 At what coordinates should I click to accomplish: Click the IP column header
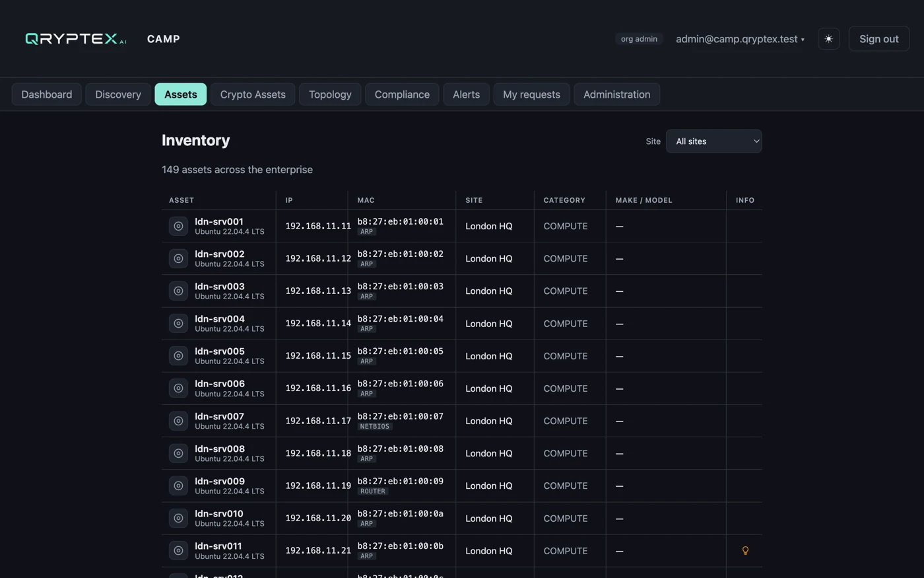pos(289,200)
